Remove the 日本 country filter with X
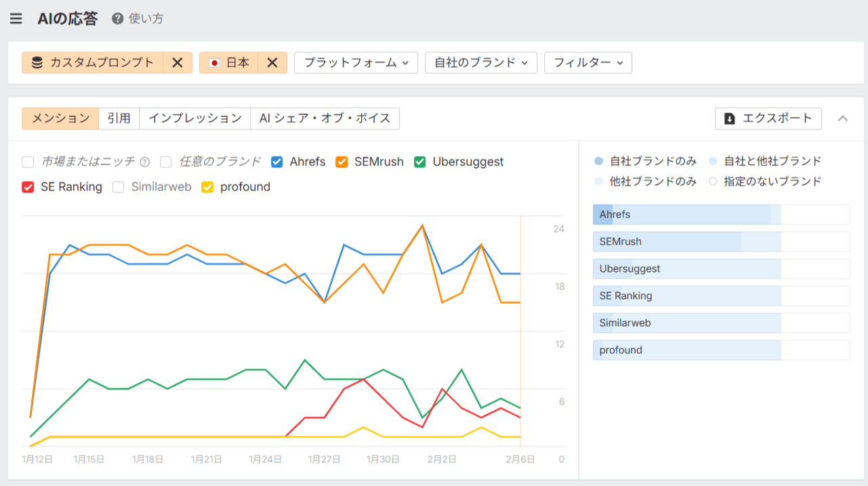The height and width of the screenshot is (486, 868). [x=272, y=63]
